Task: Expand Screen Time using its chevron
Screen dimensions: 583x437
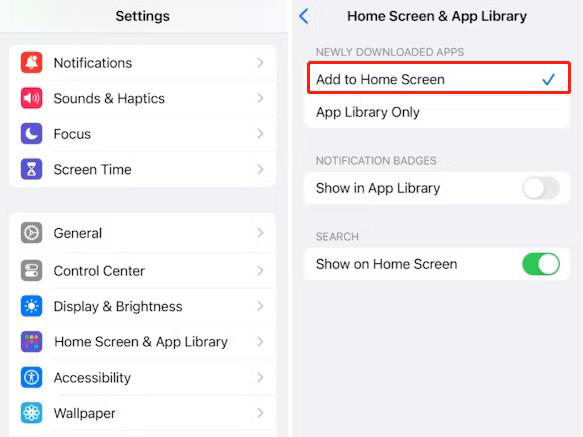Action: tap(260, 169)
